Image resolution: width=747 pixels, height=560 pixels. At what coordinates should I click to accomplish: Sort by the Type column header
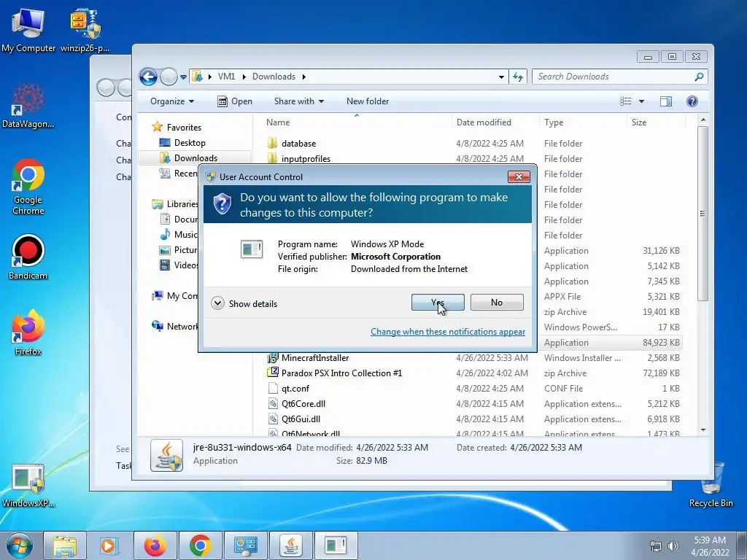pos(583,122)
